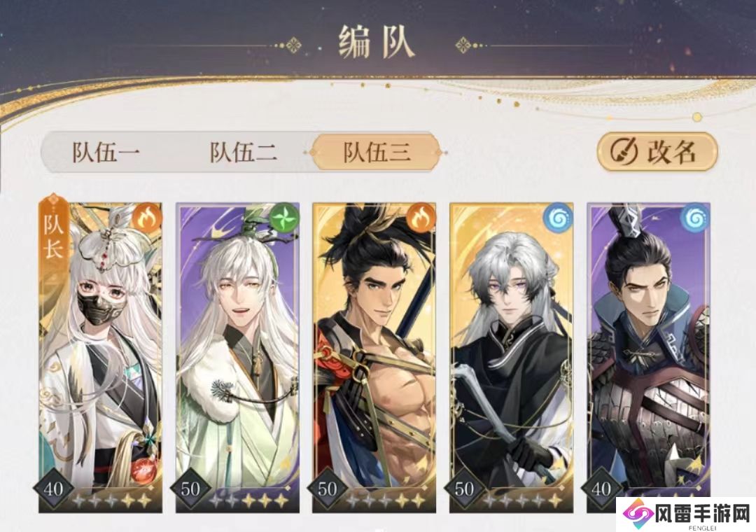Select the shirtless warrior character card
The image size is (756, 532).
point(374,358)
